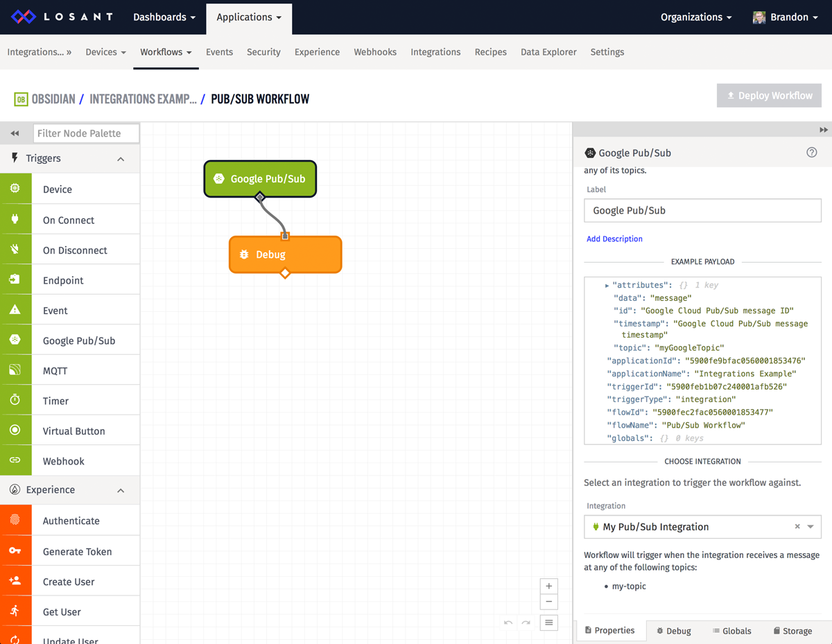Click the Google Pub/Sub trigger icon
The height and width of the screenshot is (644, 832).
pyautogui.click(x=15, y=340)
